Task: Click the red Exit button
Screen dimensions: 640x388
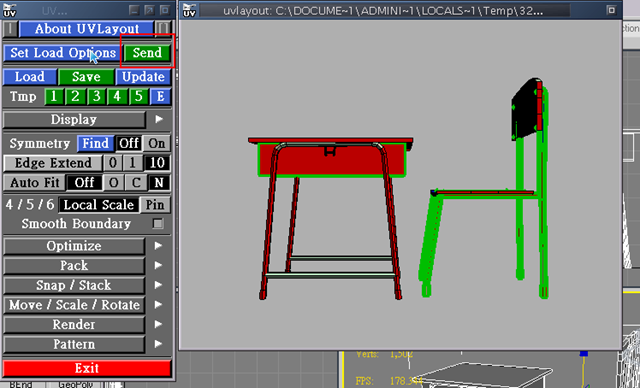Action: coord(87,368)
